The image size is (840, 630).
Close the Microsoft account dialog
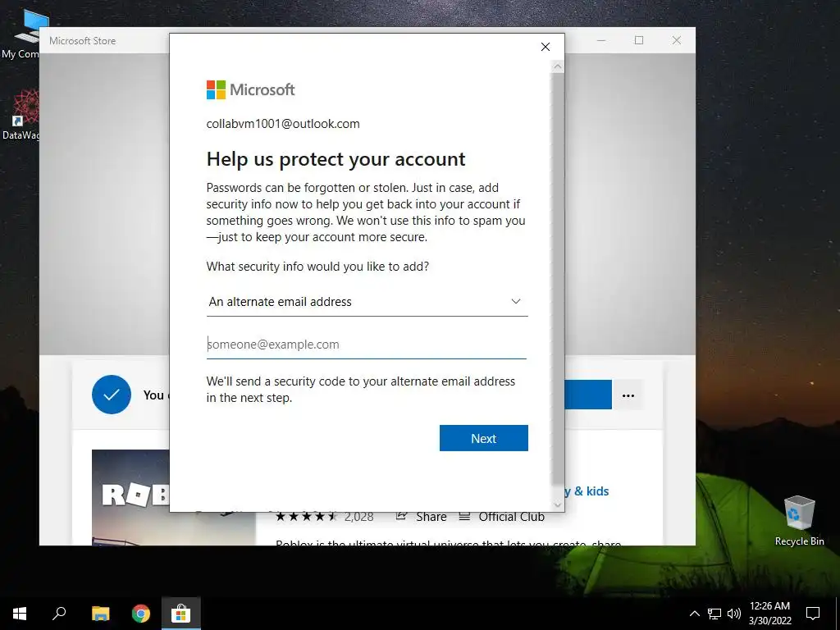[x=546, y=47]
